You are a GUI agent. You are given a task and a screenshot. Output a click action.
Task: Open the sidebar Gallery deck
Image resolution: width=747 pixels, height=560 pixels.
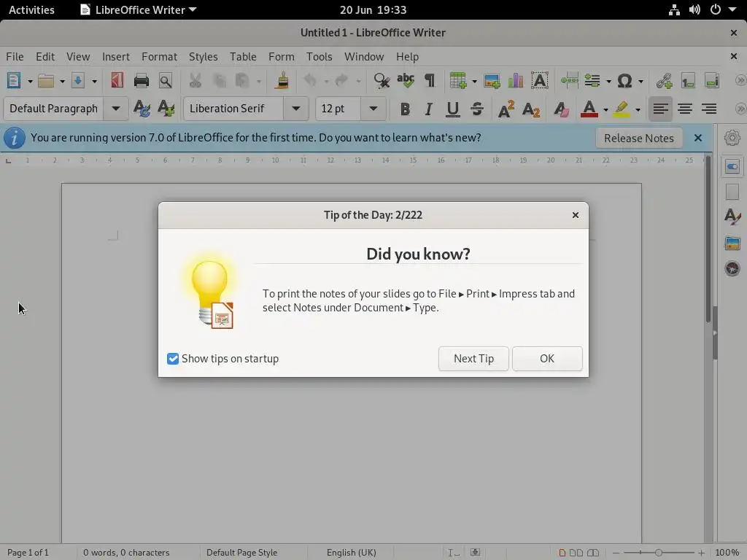click(x=732, y=244)
